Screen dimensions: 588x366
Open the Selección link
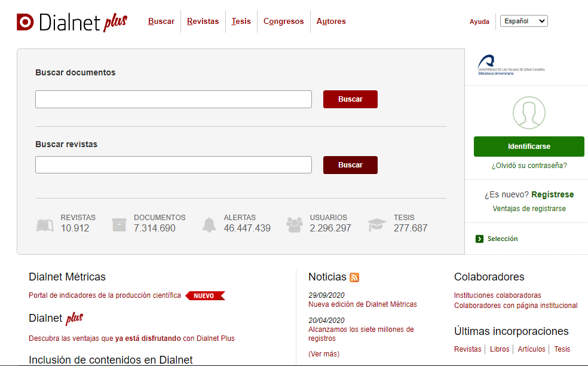click(x=503, y=239)
